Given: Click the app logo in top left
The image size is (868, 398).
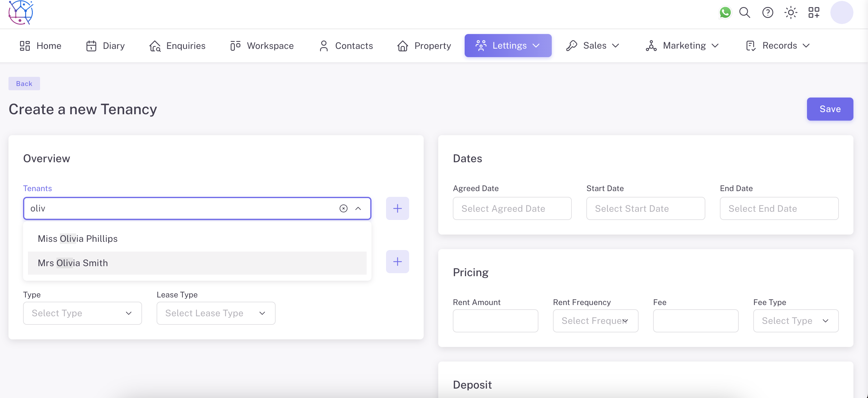Looking at the screenshot, I should [21, 12].
